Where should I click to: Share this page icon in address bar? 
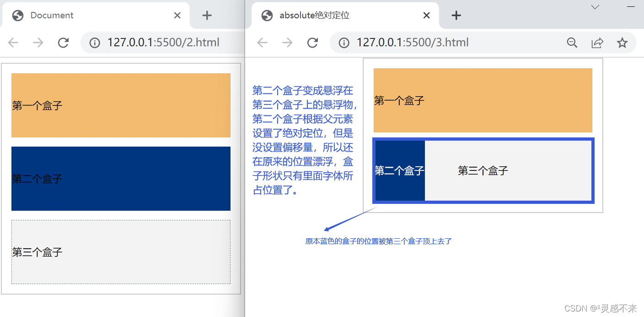(x=597, y=43)
